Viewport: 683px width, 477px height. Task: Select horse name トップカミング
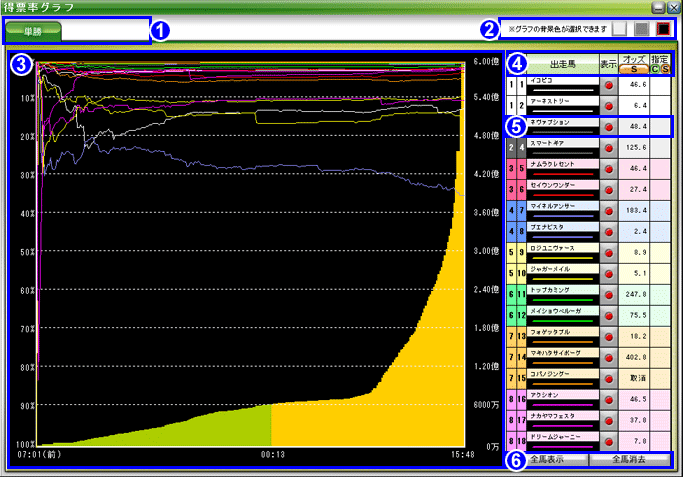550,290
